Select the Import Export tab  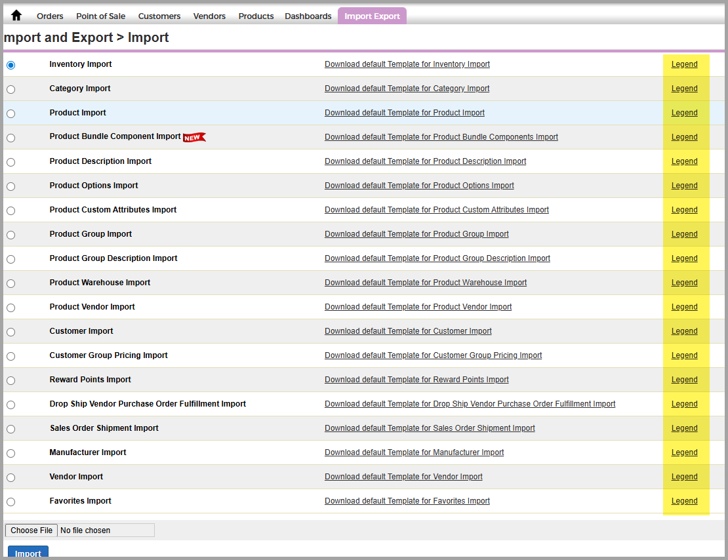pyautogui.click(x=372, y=16)
